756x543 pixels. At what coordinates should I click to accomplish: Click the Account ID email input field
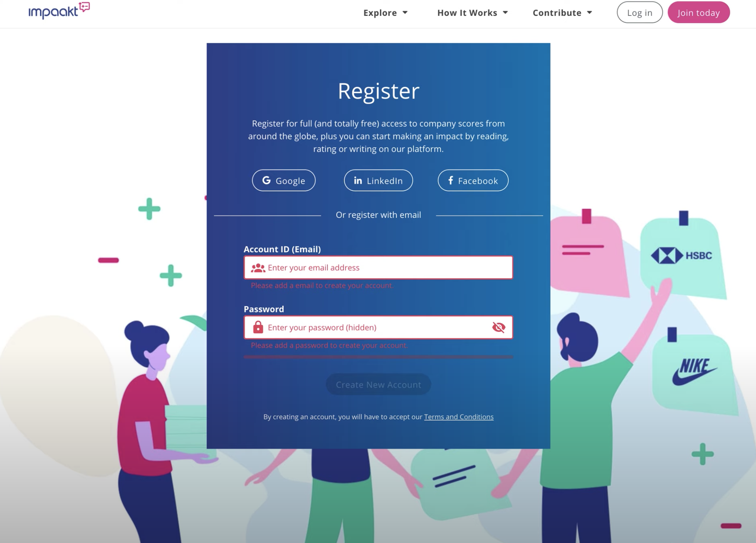click(x=378, y=267)
